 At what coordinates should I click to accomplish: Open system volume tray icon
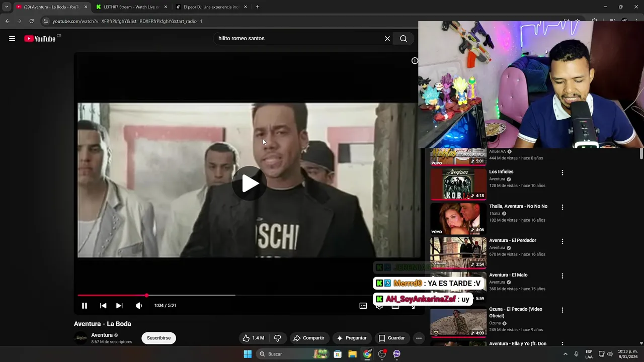pyautogui.click(x=610, y=354)
